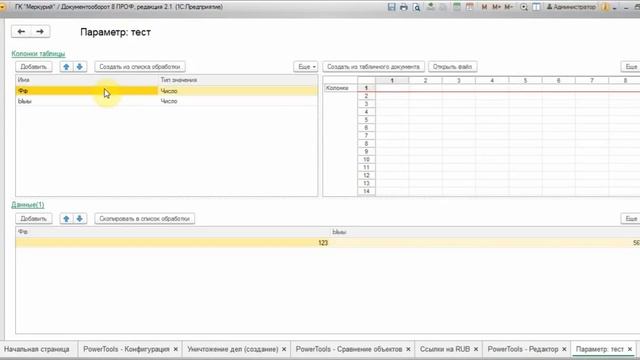Click the Print icon in title bar
Screen dimensions: 640x360
coord(404,7)
